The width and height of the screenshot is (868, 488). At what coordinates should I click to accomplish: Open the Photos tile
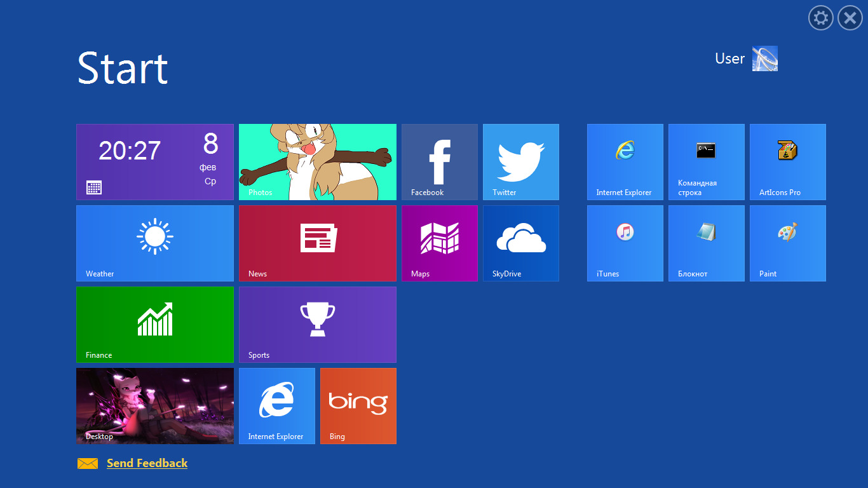pyautogui.click(x=318, y=162)
